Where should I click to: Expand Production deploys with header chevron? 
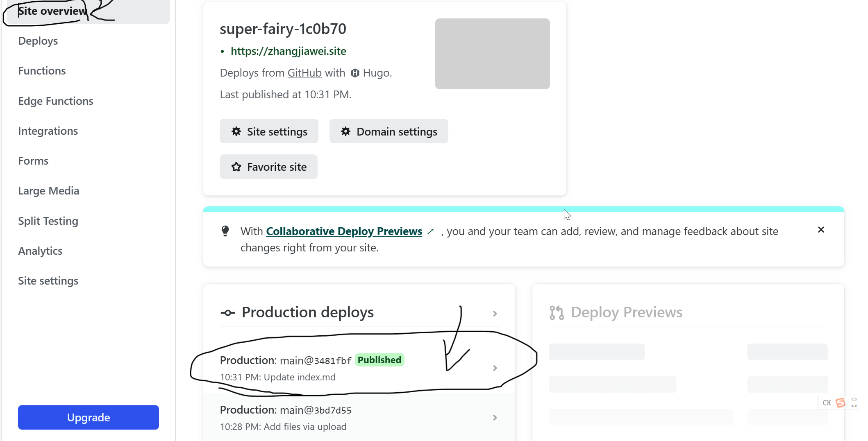(495, 313)
